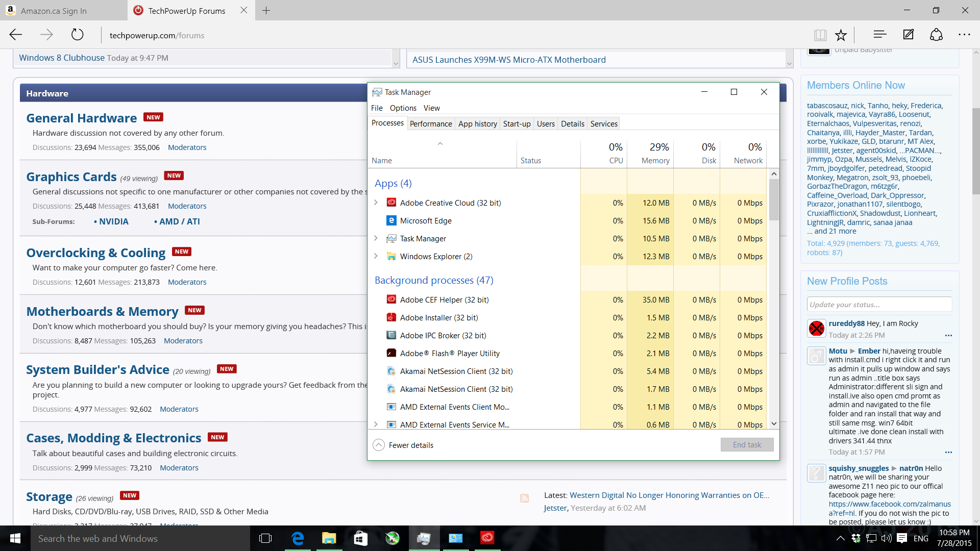Open a new Edge tab
Image resolution: width=980 pixels, height=551 pixels.
pyautogui.click(x=266, y=11)
